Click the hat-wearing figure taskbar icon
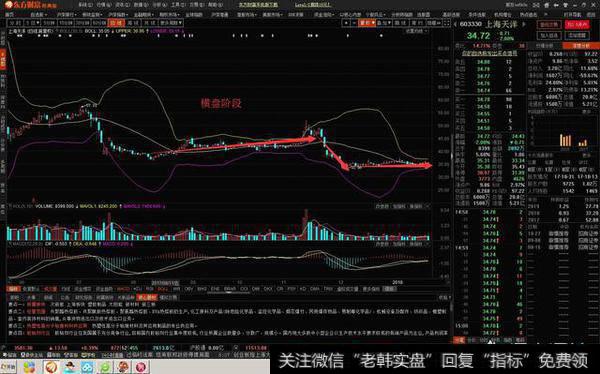 click(x=70, y=367)
